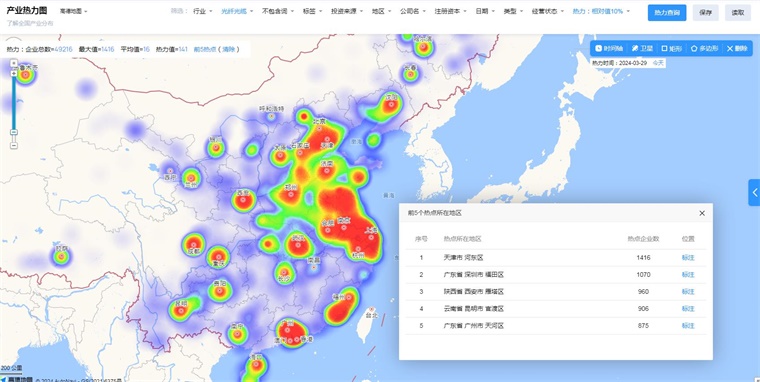Click the 热力查询 query button
Viewport: 760px width, 382px height.
click(667, 13)
